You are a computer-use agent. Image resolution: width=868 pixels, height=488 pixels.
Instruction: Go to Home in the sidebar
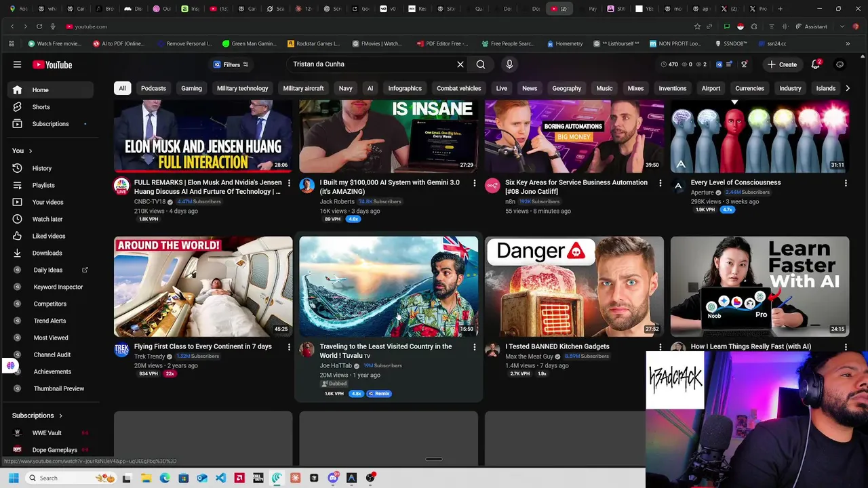pos(51,89)
